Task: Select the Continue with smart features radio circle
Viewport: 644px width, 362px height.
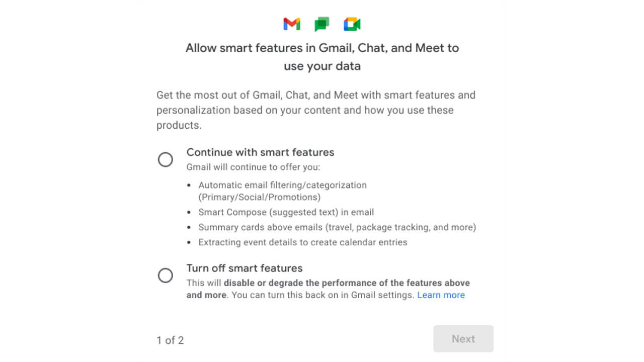Action: (x=166, y=159)
